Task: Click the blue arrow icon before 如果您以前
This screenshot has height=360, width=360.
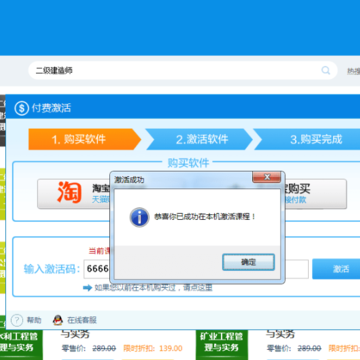Action: (87, 288)
